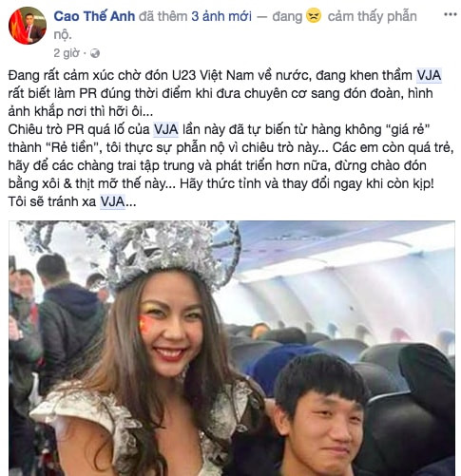Open the posted airplane cabin photo
The image size is (461, 476).
pos(232,349)
